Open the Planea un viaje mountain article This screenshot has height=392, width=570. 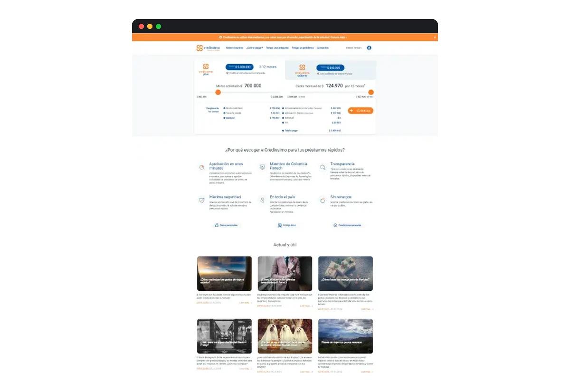click(345, 336)
